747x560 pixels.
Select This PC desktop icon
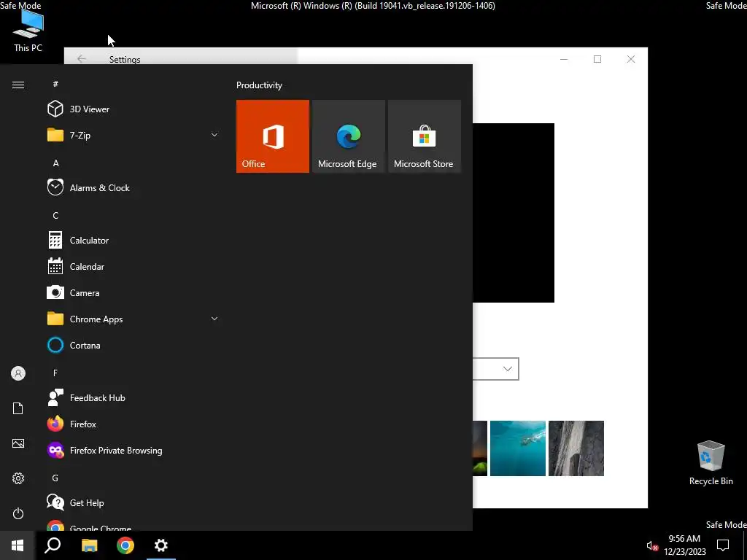pos(28,31)
